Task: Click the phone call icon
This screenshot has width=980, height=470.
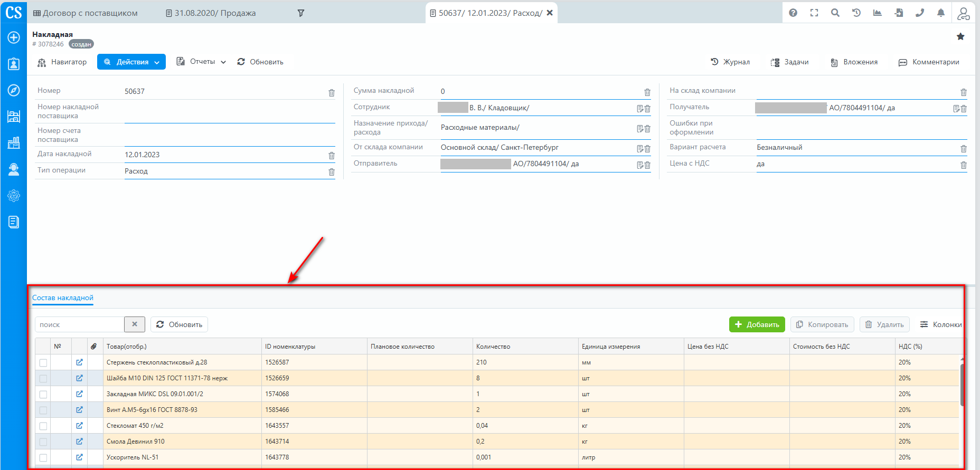Action: coord(920,13)
